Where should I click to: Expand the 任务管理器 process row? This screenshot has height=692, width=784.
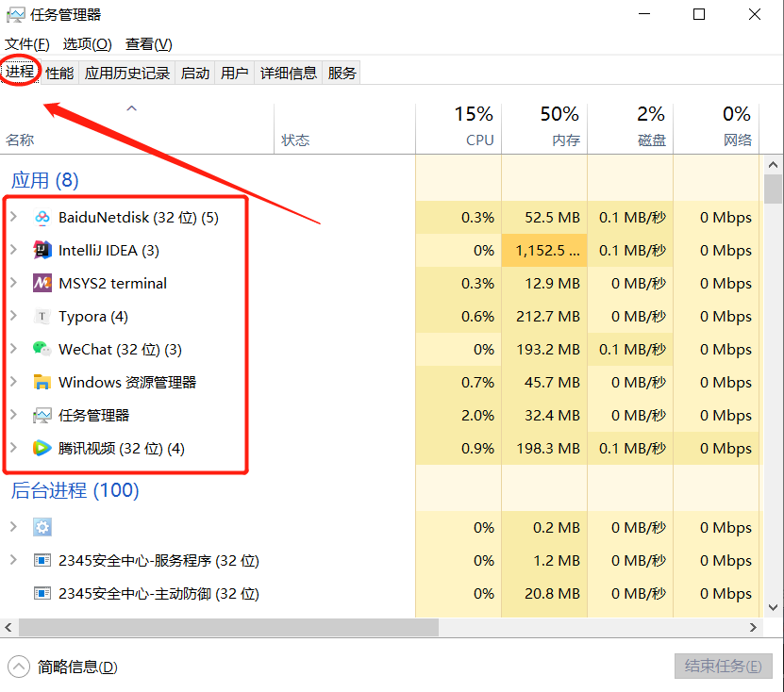point(14,415)
